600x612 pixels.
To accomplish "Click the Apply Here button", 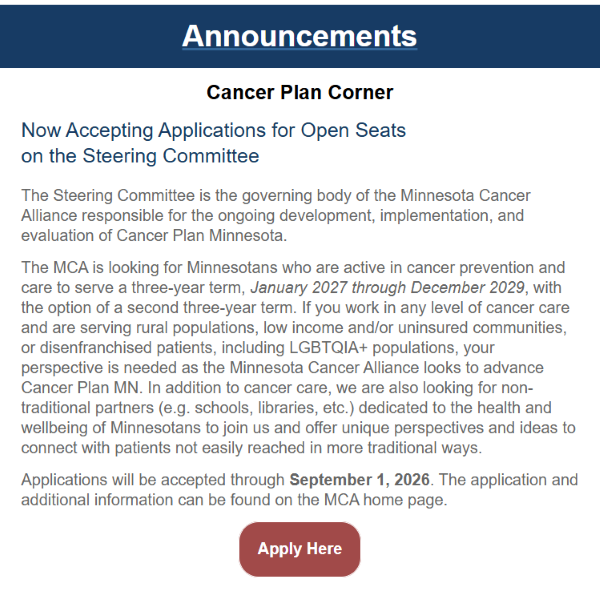I will point(299,549).
